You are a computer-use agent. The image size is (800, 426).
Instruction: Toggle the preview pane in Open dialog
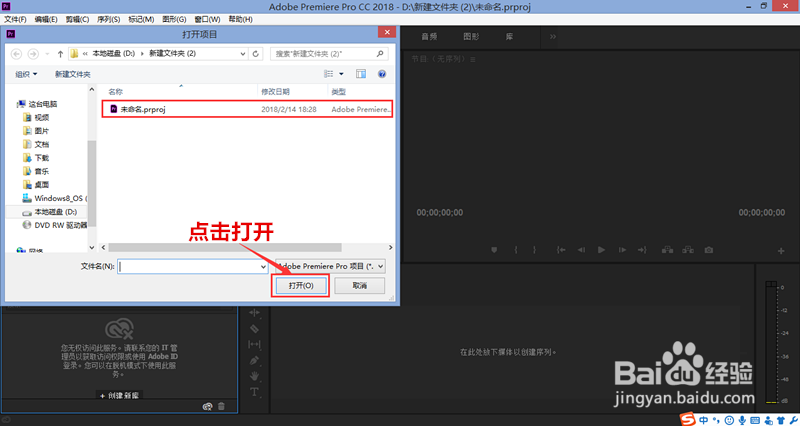coord(361,74)
